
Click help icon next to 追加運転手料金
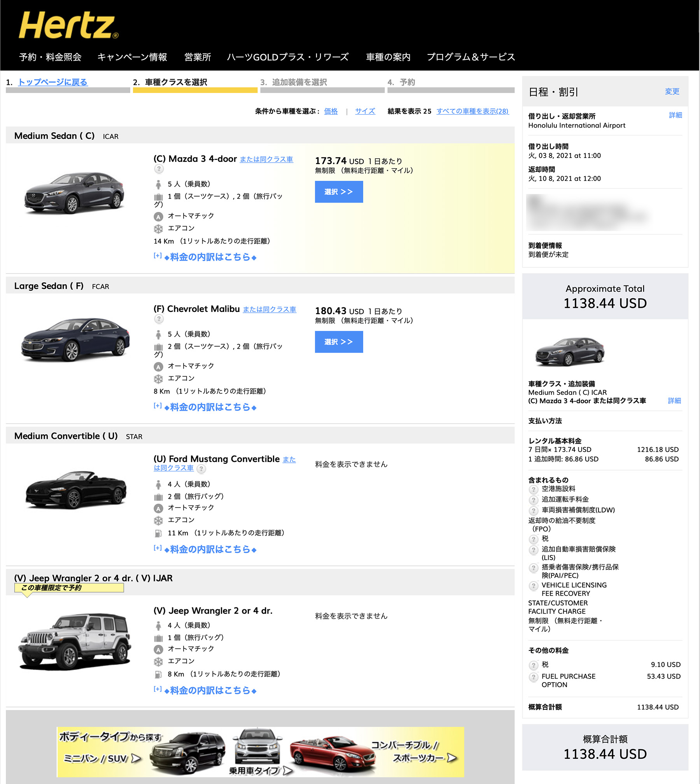(x=534, y=500)
